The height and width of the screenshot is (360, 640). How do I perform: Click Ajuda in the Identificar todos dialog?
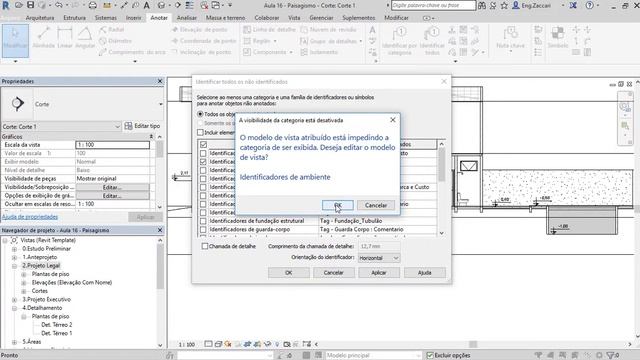point(424,273)
